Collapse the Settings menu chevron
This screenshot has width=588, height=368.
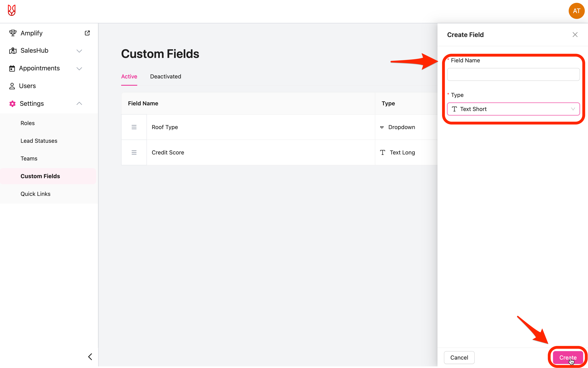click(x=79, y=103)
